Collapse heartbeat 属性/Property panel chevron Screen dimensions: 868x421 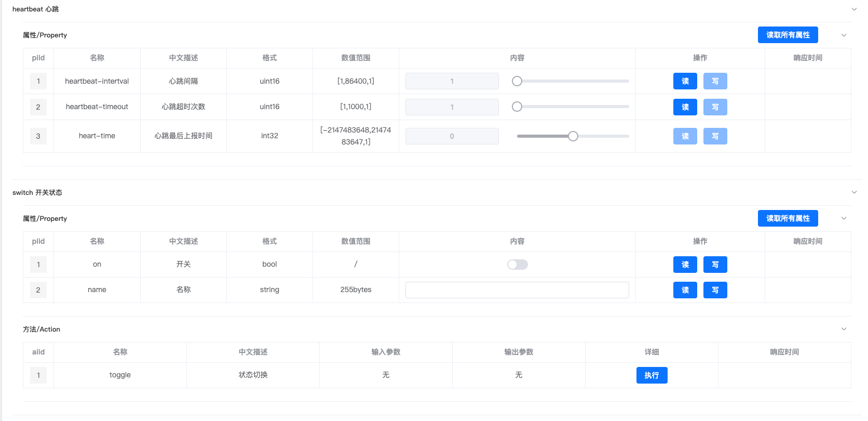(844, 35)
